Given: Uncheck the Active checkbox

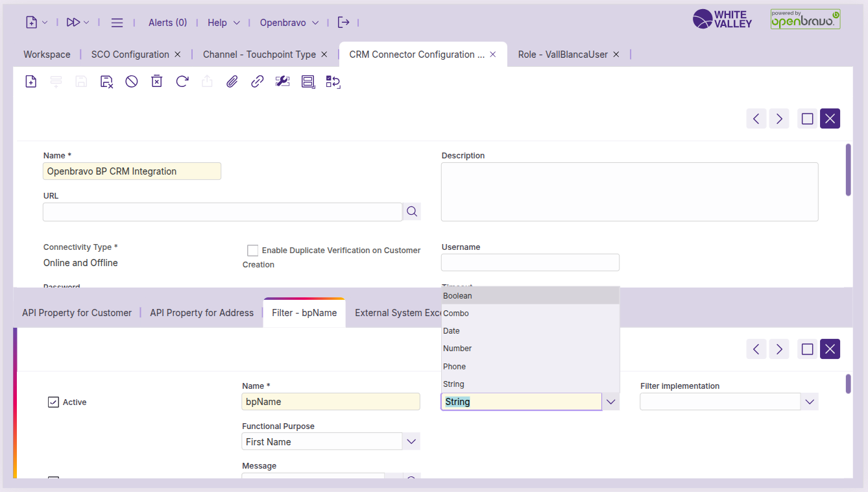Looking at the screenshot, I should [x=53, y=402].
